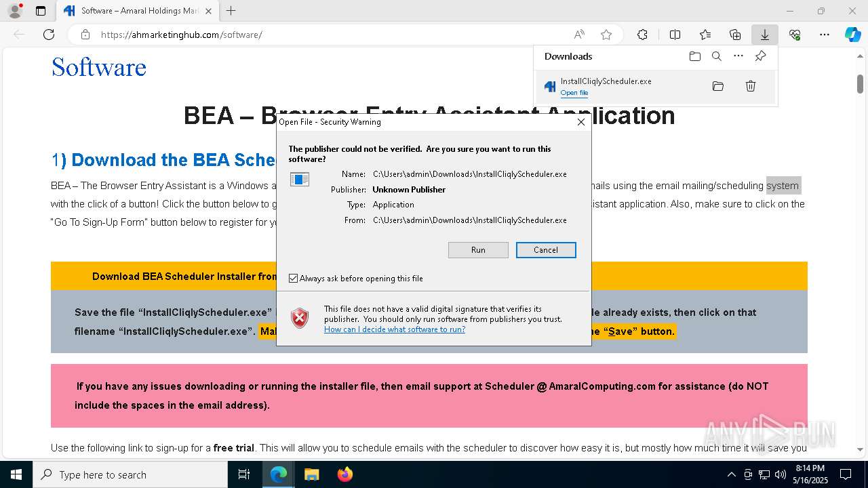
Task: Launch Firefox from taskbar
Action: pos(344,474)
